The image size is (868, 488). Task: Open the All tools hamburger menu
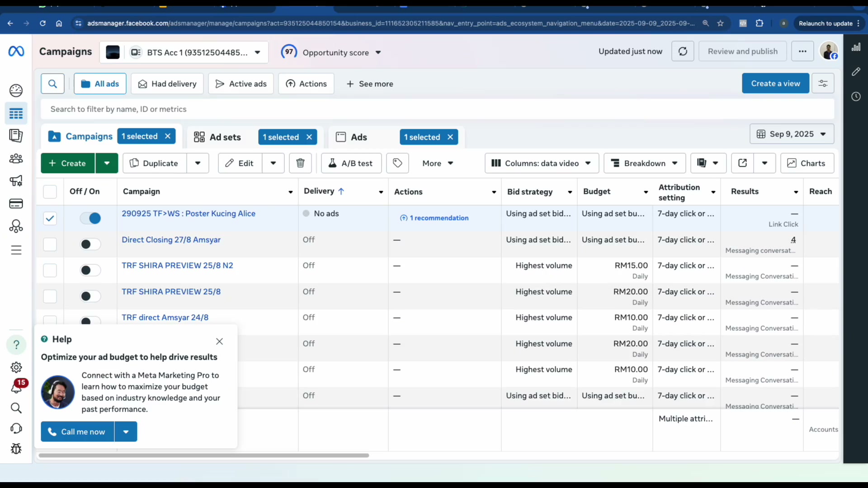16,250
